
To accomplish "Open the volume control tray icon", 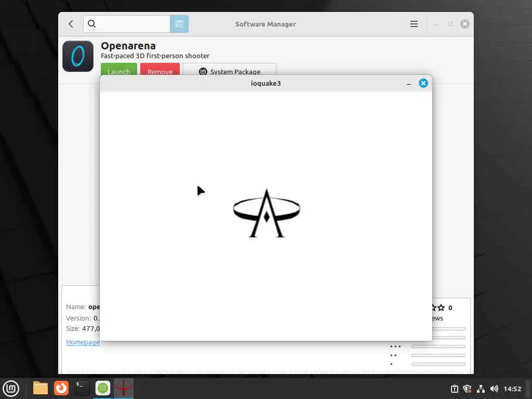I will point(494,389).
